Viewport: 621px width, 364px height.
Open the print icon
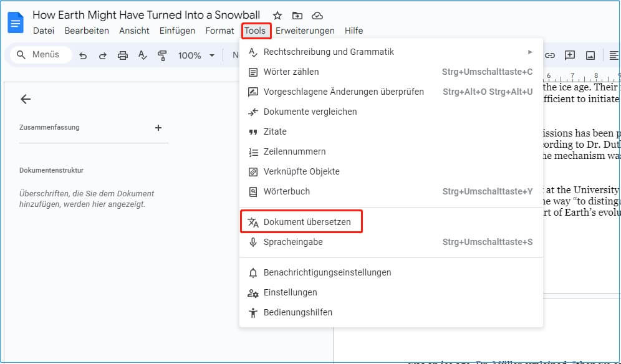click(123, 55)
